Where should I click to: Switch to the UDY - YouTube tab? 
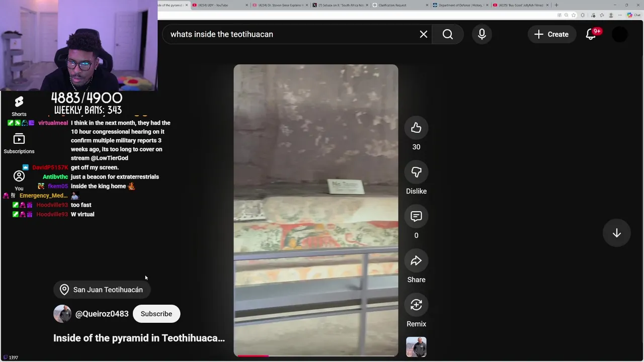tap(219, 5)
